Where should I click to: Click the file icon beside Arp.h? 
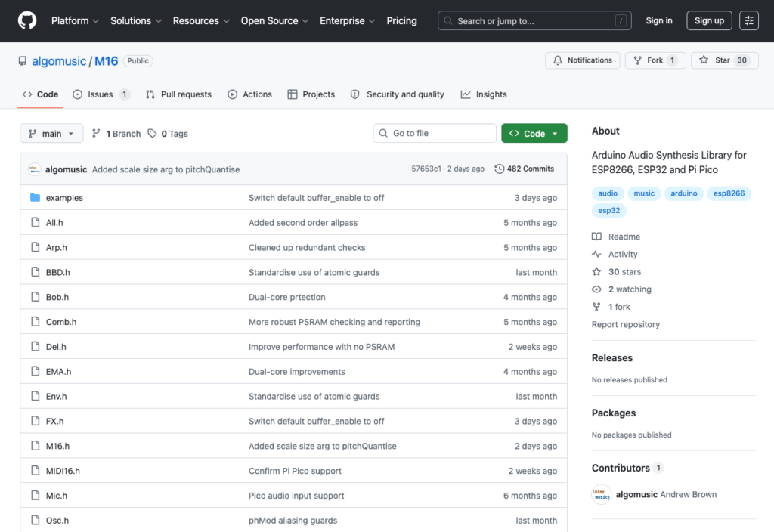[x=35, y=247]
